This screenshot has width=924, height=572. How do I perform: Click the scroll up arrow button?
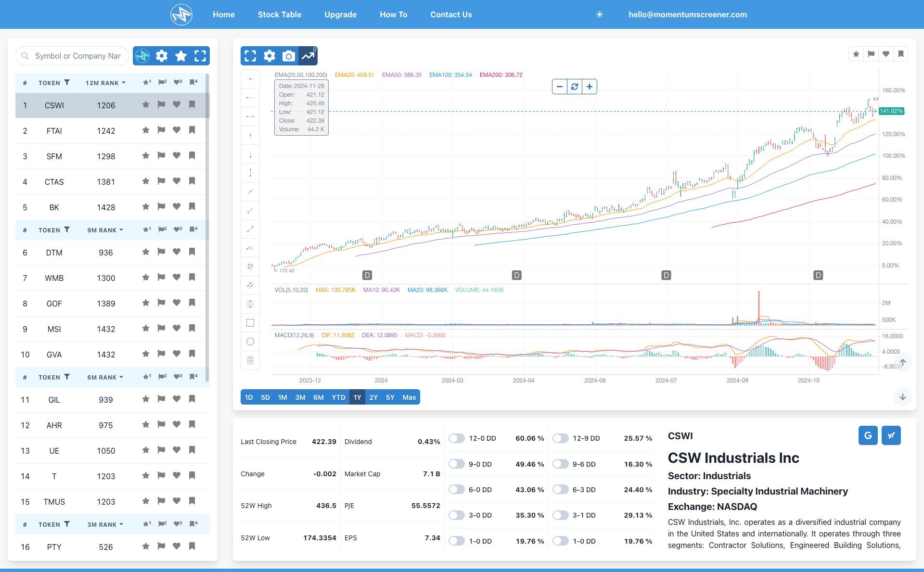pyautogui.click(x=903, y=362)
